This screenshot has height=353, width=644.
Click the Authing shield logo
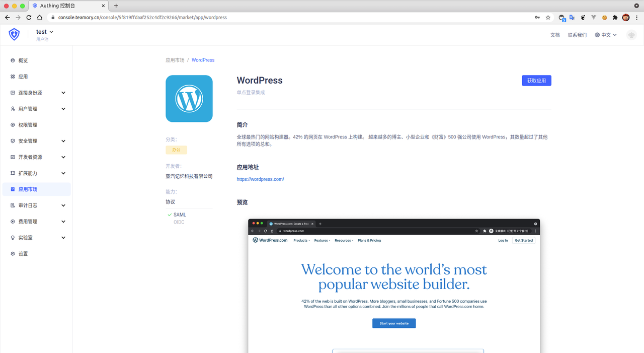coord(14,35)
